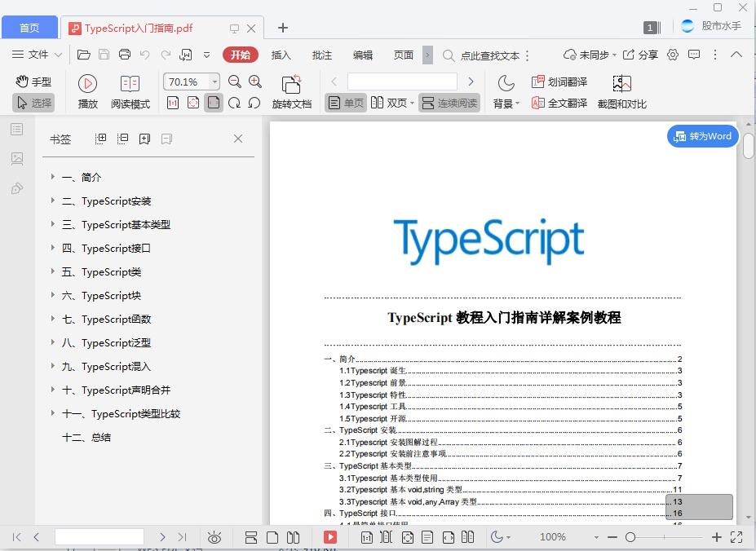Toggle double page icon in status bar

coord(293,537)
